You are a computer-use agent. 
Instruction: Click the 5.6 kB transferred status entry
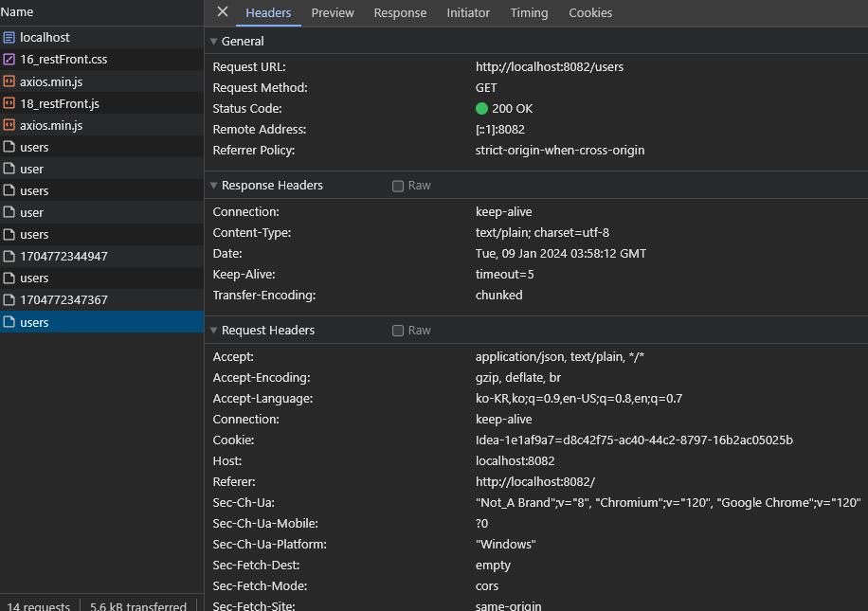click(x=138, y=606)
